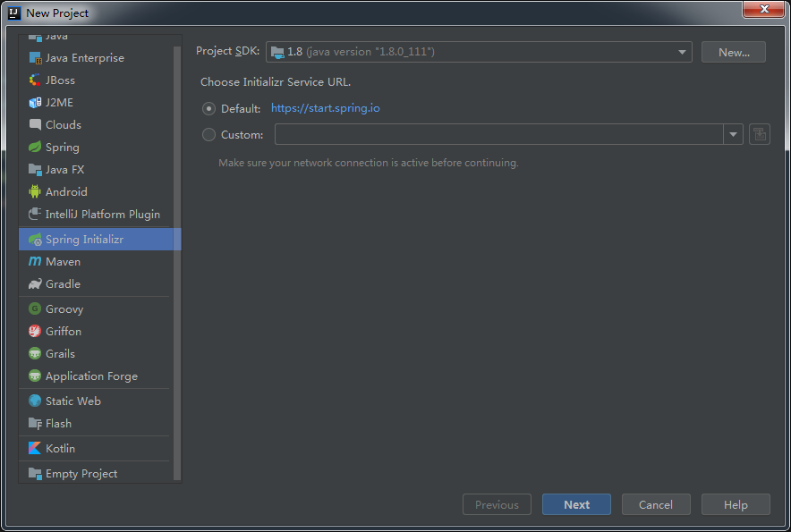Open the Help dialog

click(x=736, y=504)
